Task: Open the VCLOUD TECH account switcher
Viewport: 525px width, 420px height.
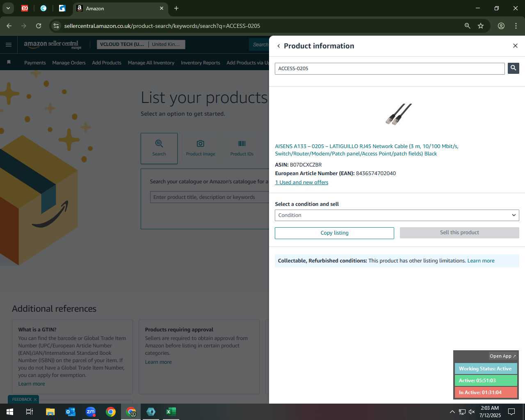Action: click(x=122, y=44)
